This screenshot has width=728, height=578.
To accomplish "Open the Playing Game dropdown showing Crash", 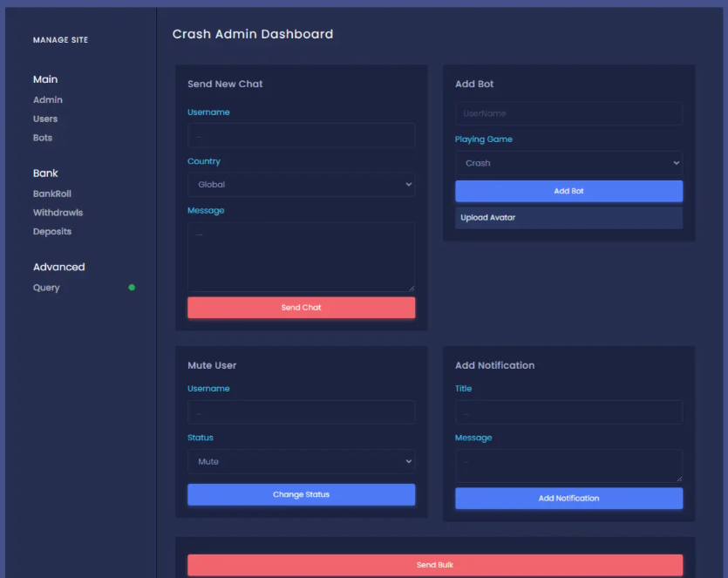I will coord(568,163).
